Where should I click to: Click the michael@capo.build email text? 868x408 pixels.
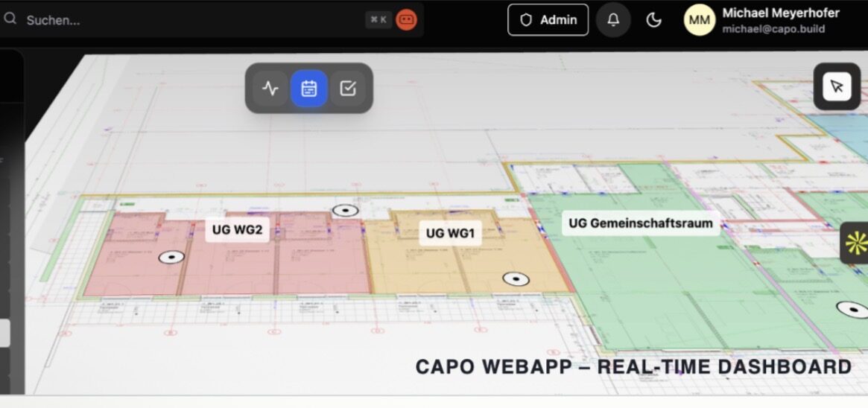coord(773,29)
